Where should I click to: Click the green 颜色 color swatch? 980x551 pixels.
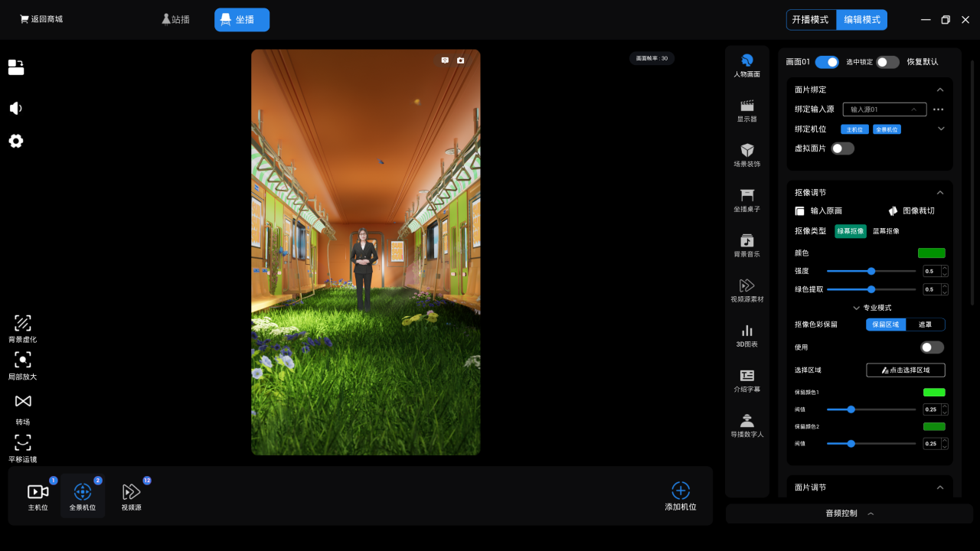(931, 253)
